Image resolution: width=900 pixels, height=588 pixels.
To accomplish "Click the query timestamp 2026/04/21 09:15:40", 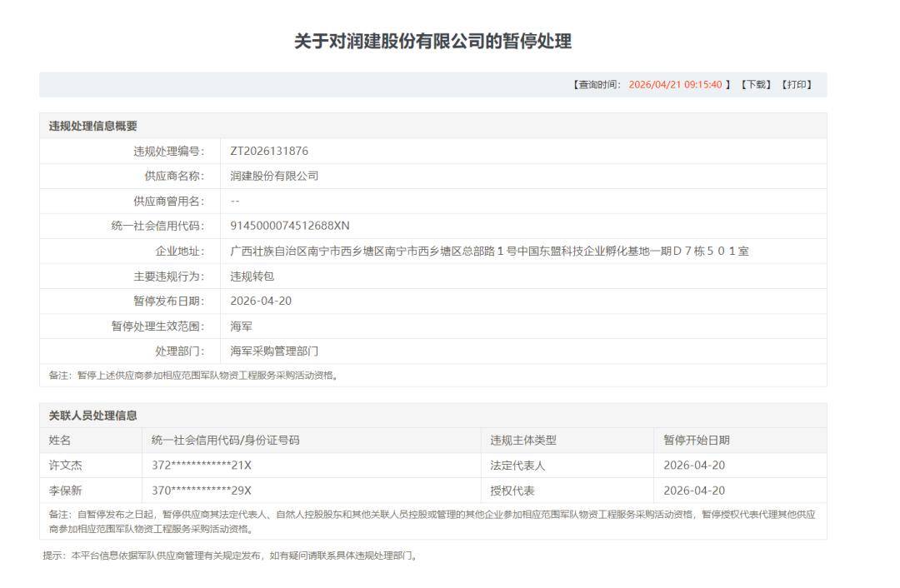I will click(675, 85).
